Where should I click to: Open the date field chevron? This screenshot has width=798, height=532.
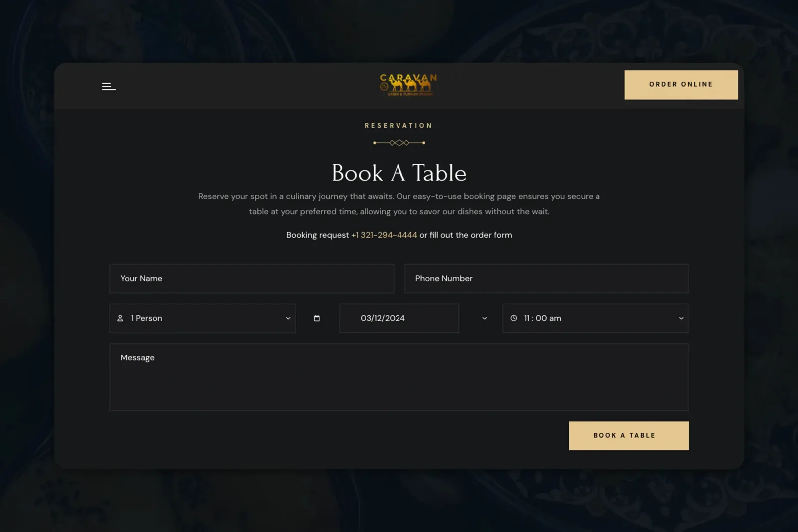pyautogui.click(x=484, y=318)
